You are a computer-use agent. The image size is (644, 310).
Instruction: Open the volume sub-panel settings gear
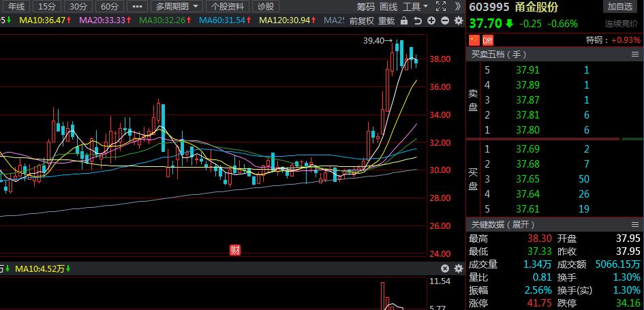459,268
